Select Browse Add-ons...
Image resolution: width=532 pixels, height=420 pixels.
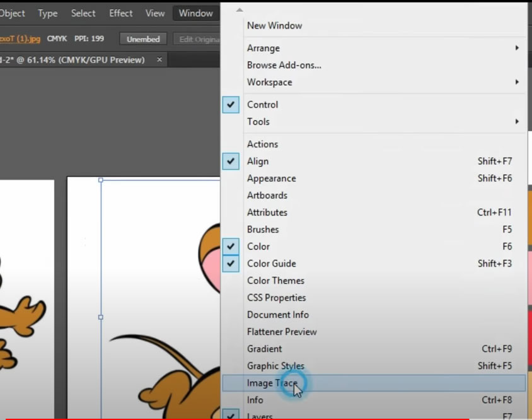(374, 65)
